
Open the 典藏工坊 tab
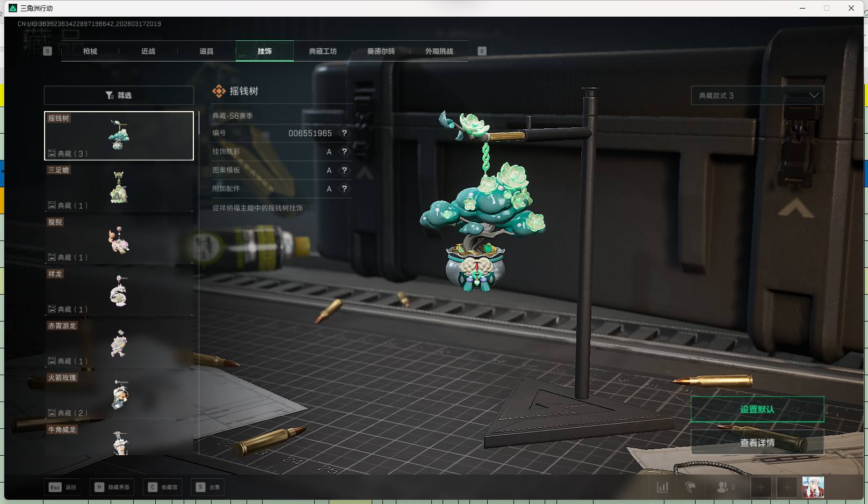323,51
